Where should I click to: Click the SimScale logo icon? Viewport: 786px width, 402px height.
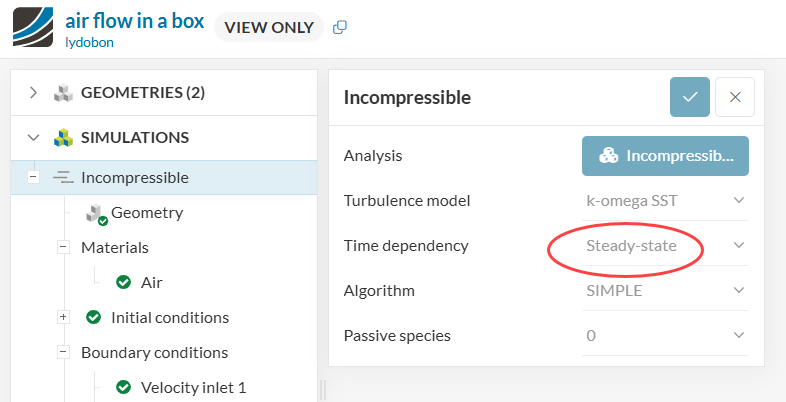pyautogui.click(x=34, y=27)
